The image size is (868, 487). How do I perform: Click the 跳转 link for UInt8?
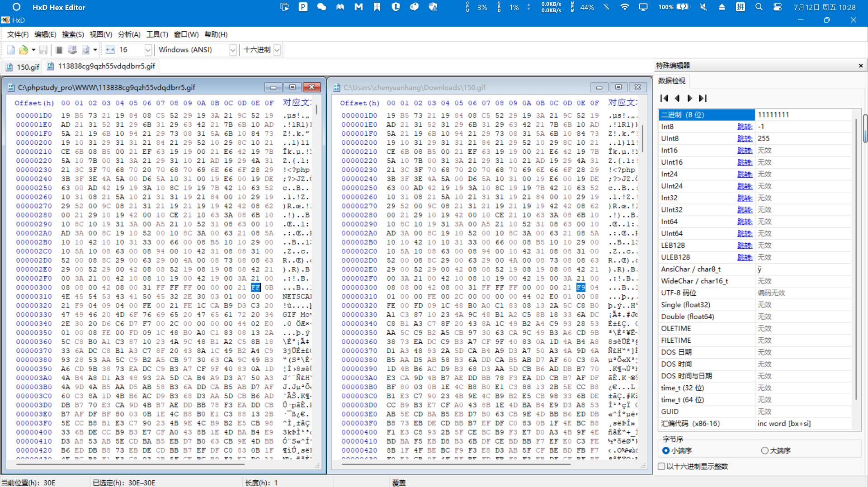coord(745,138)
